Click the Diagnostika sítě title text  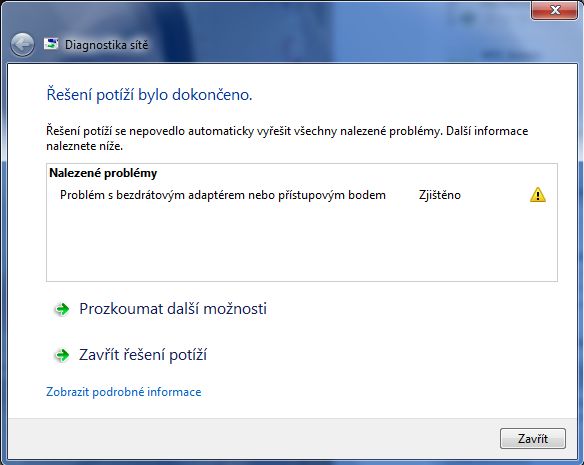[x=107, y=45]
